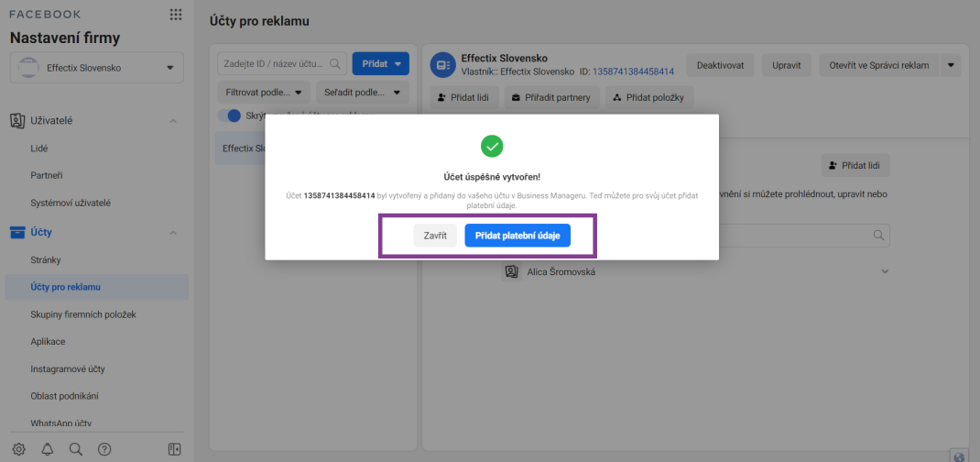Image resolution: width=980 pixels, height=462 pixels.
Task: Click Otevřít ve Správci reklam button
Action: 879,65
